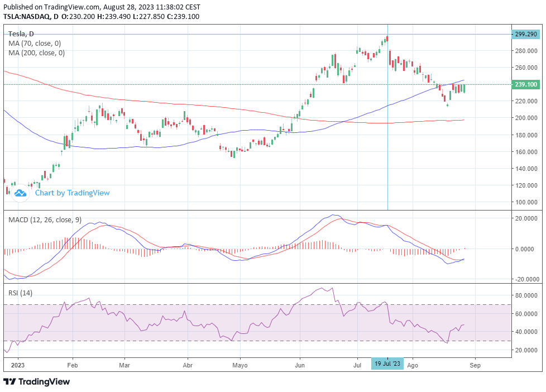The width and height of the screenshot is (546, 392).
Task: Select the current price label 239.100
Action: pyautogui.click(x=526, y=84)
